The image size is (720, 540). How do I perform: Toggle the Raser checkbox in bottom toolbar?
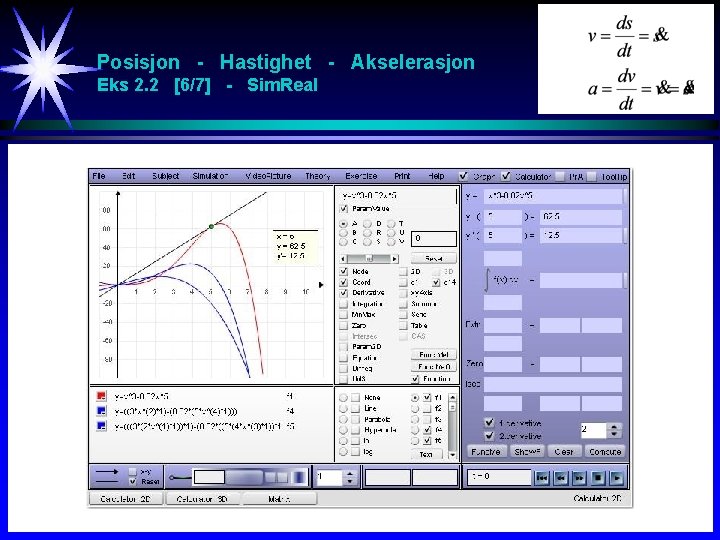click(133, 481)
